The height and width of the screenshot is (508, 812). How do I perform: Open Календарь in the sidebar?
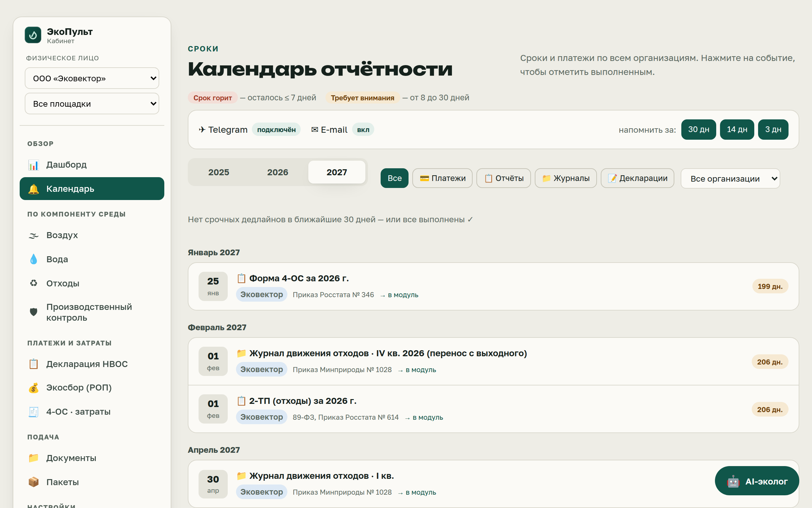[x=92, y=189]
